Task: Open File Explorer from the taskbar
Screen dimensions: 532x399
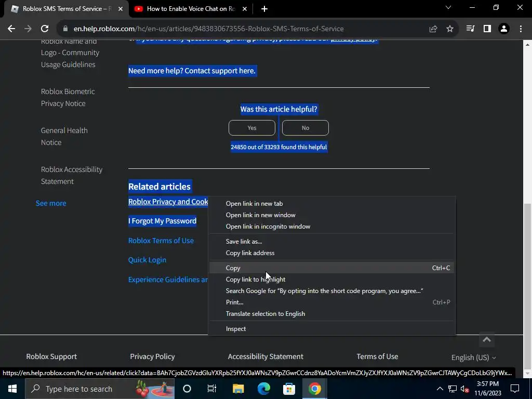Action: click(238, 389)
